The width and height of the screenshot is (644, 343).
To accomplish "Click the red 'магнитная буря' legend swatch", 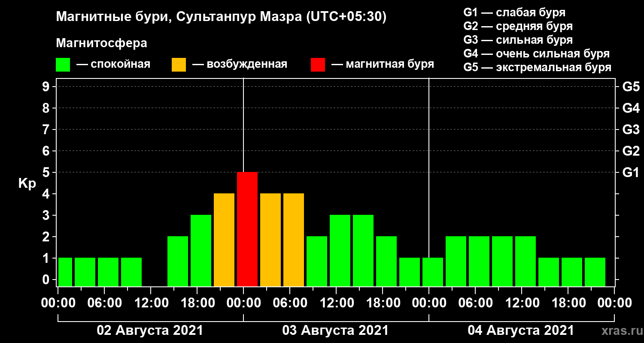I will [x=318, y=64].
